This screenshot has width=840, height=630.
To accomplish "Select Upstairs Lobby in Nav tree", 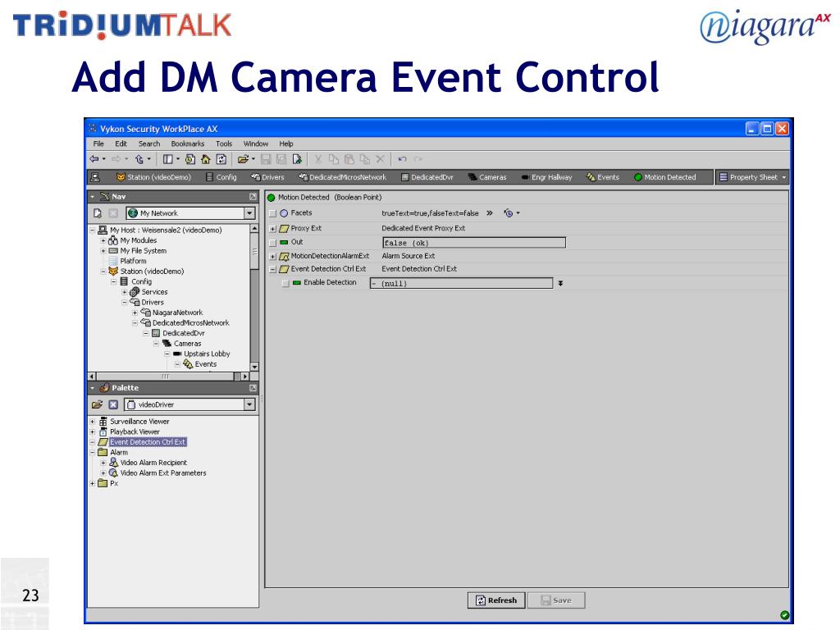I will coord(207,354).
